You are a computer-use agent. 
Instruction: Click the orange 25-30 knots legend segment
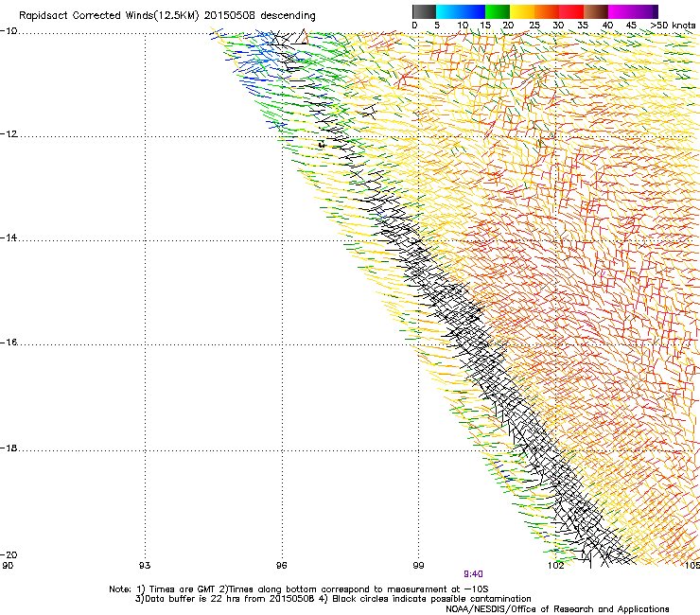click(547, 11)
